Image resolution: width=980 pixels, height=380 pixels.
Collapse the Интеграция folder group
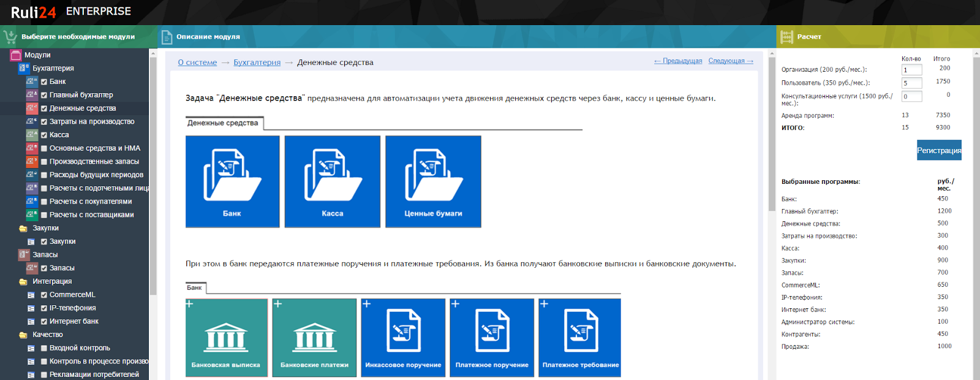(x=23, y=281)
